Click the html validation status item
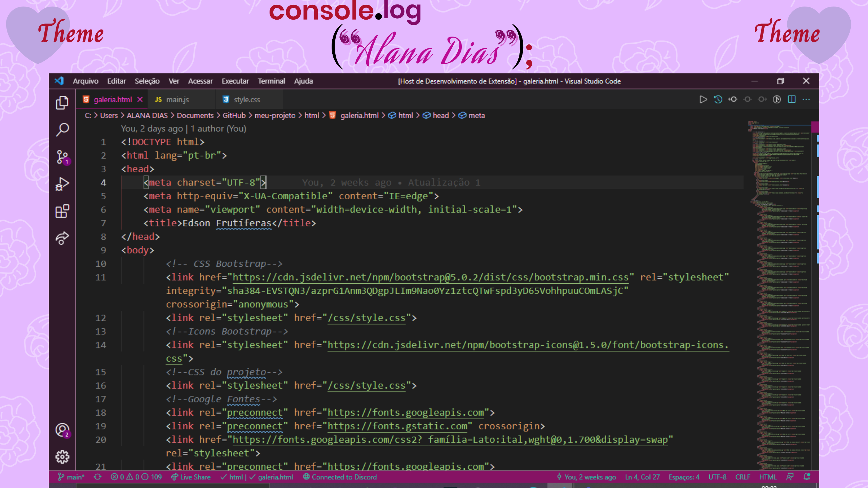868x488 pixels. [x=232, y=477]
